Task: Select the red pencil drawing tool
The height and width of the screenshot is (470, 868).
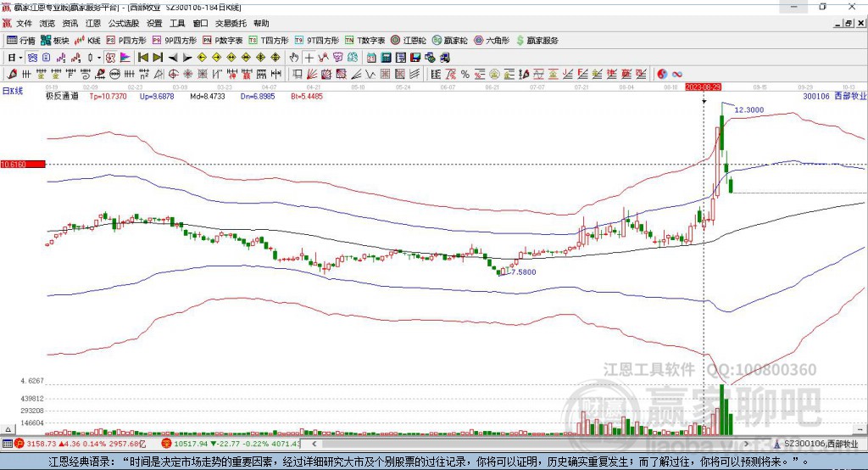Action: click(x=12, y=74)
